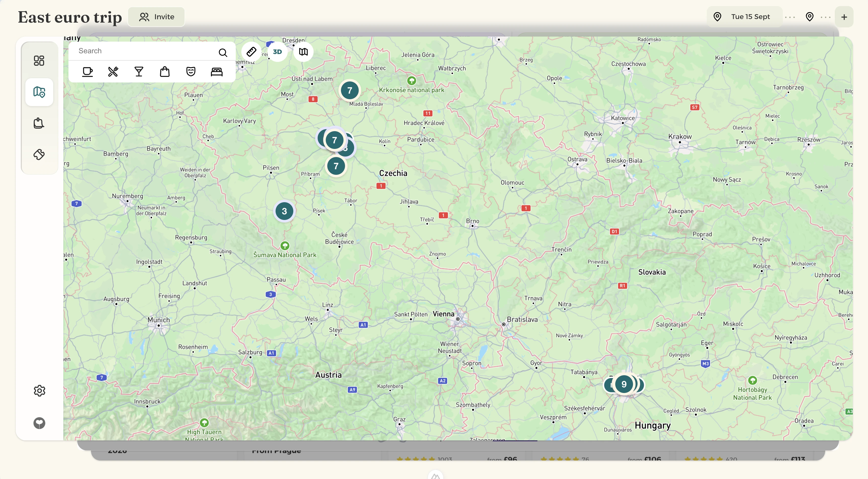The image size is (868, 479).
Task: Click the Czechia country label
Action: point(393,173)
